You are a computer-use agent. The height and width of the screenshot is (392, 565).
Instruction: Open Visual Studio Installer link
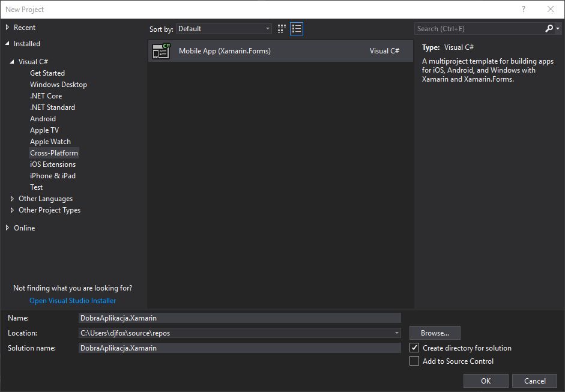[x=73, y=301]
